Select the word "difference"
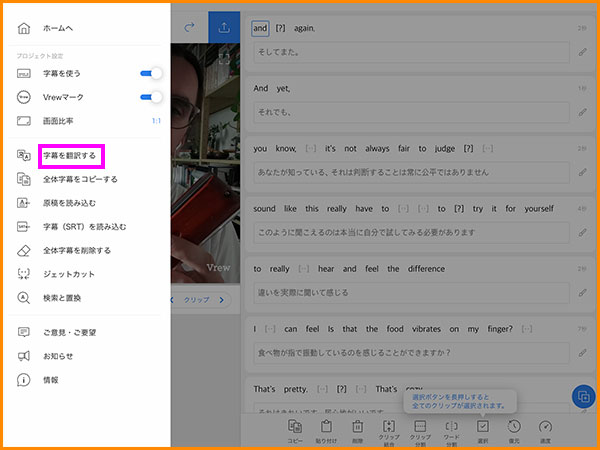 tap(426, 269)
